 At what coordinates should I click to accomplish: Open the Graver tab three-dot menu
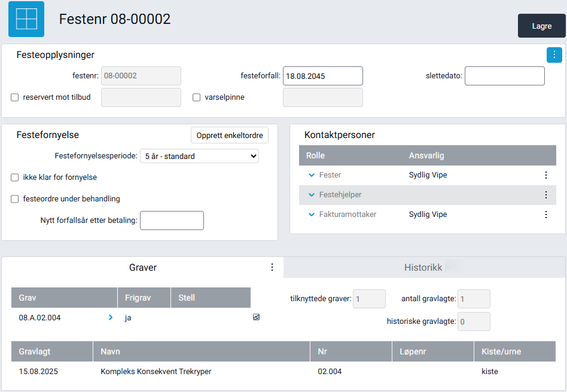(272, 267)
